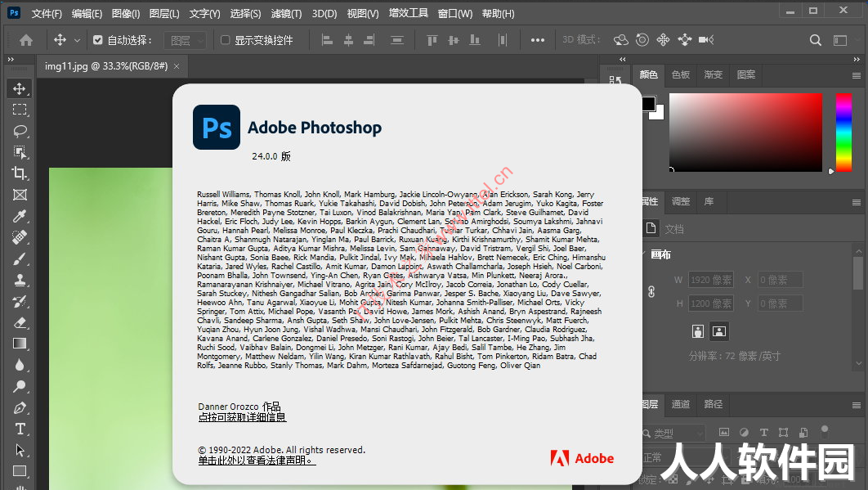Toggle pixel layer filter icon
Image resolution: width=868 pixels, height=490 pixels.
(x=723, y=433)
